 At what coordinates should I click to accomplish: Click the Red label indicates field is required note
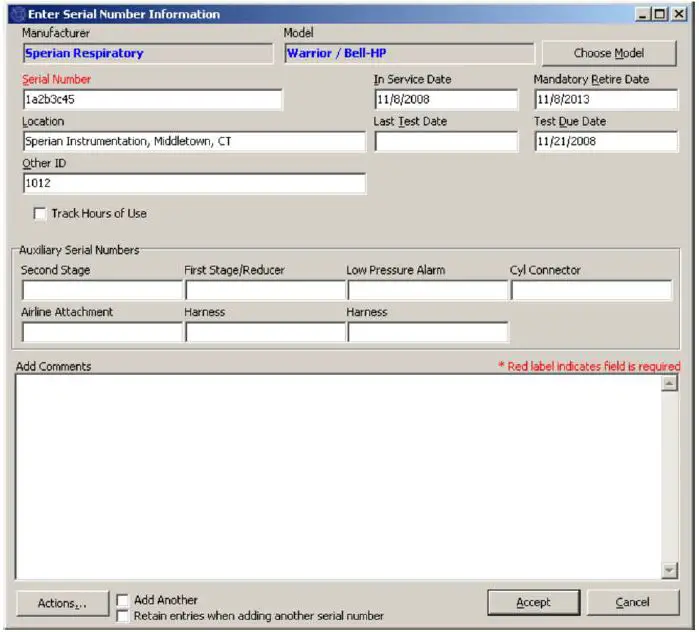(589, 366)
